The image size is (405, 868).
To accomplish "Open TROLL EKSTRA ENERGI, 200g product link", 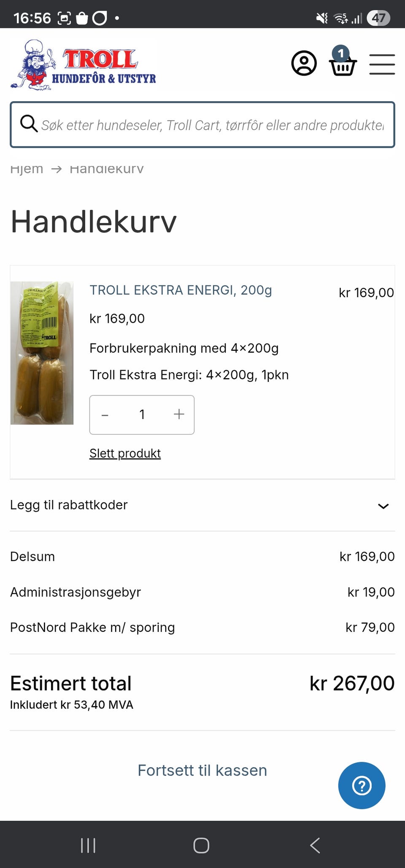I will click(181, 290).
